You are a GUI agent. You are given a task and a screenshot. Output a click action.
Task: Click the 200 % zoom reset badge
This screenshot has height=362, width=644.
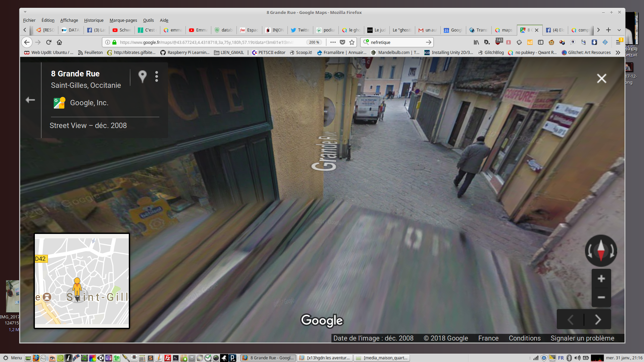(314, 42)
